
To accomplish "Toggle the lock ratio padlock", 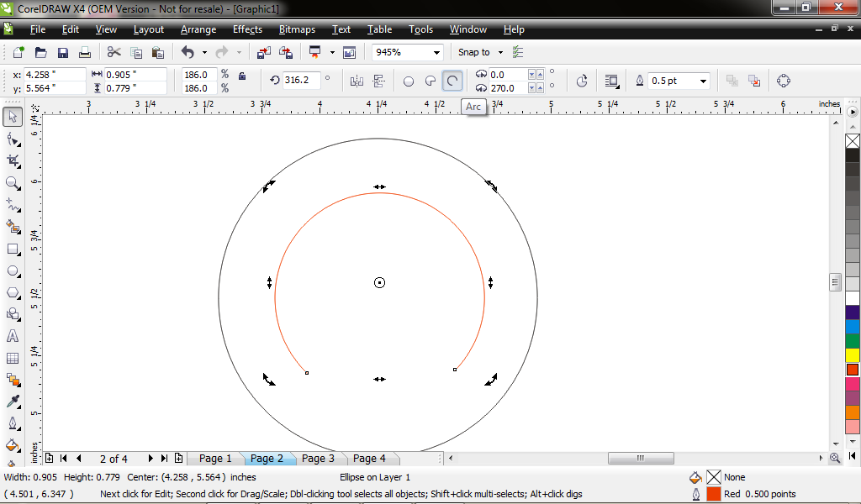I will pyautogui.click(x=242, y=76).
